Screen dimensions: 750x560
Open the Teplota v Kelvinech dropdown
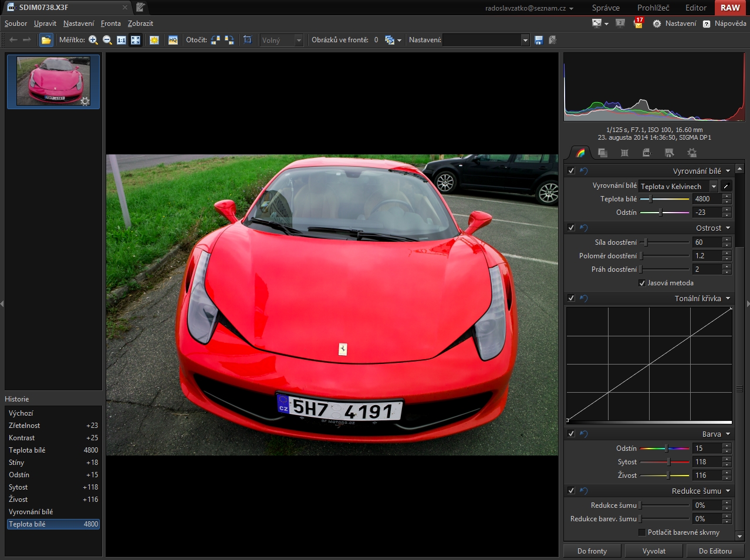pos(678,186)
